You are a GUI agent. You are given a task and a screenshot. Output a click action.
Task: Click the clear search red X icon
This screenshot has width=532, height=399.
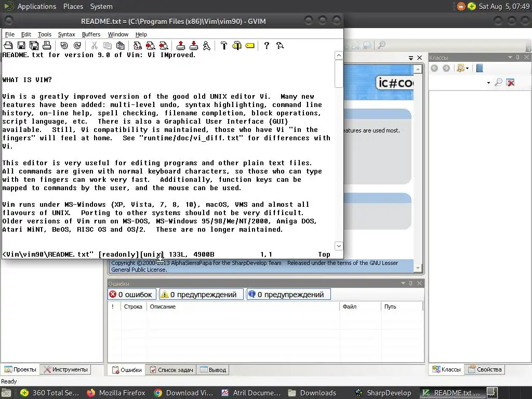[x=510, y=82]
